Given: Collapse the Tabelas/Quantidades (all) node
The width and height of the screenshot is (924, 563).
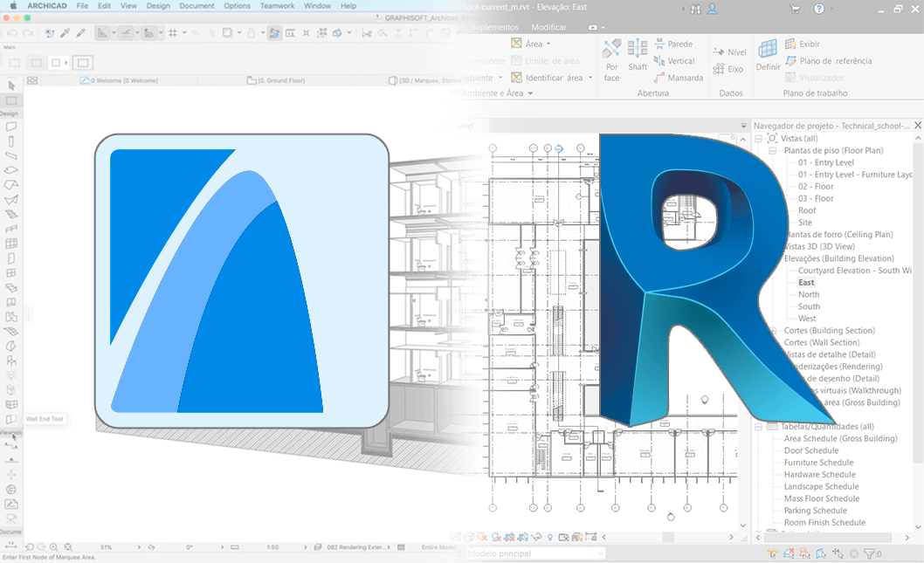Looking at the screenshot, I should coord(759,426).
